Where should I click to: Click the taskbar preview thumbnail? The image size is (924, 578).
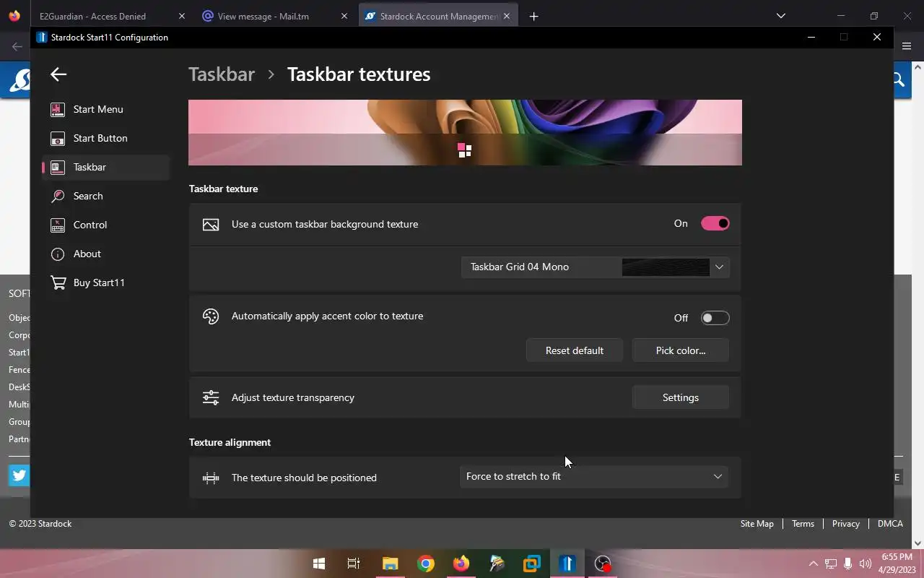coord(465,132)
